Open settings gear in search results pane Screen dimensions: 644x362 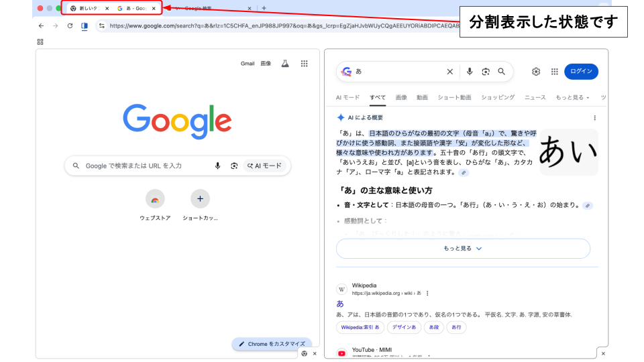(x=536, y=72)
